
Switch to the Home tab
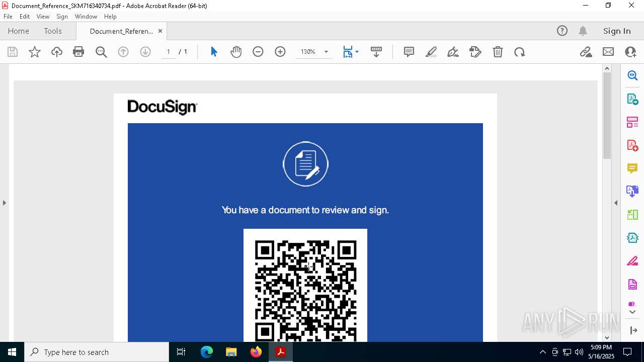[19, 31]
